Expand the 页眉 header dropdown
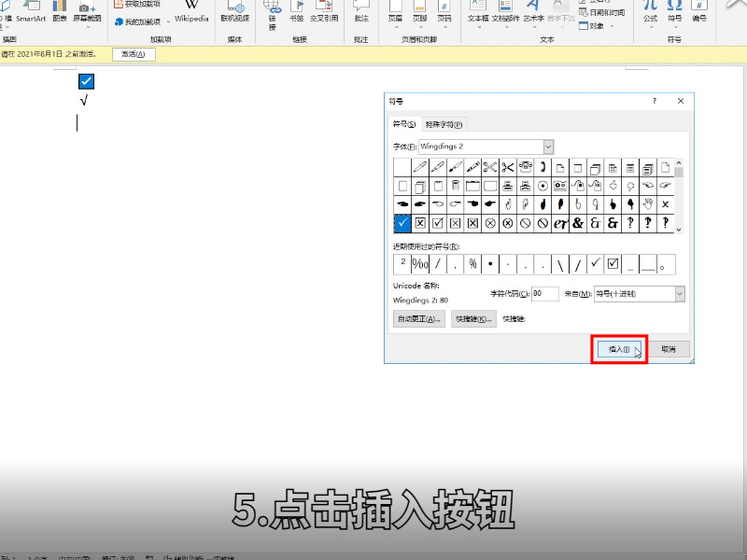This screenshot has height=560, width=747. (x=395, y=27)
